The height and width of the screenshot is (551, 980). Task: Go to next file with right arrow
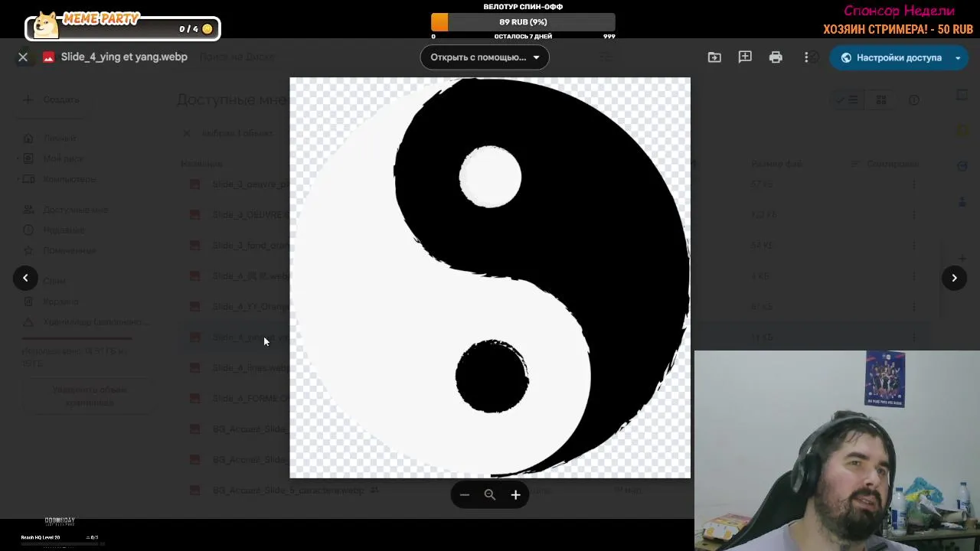click(x=954, y=278)
